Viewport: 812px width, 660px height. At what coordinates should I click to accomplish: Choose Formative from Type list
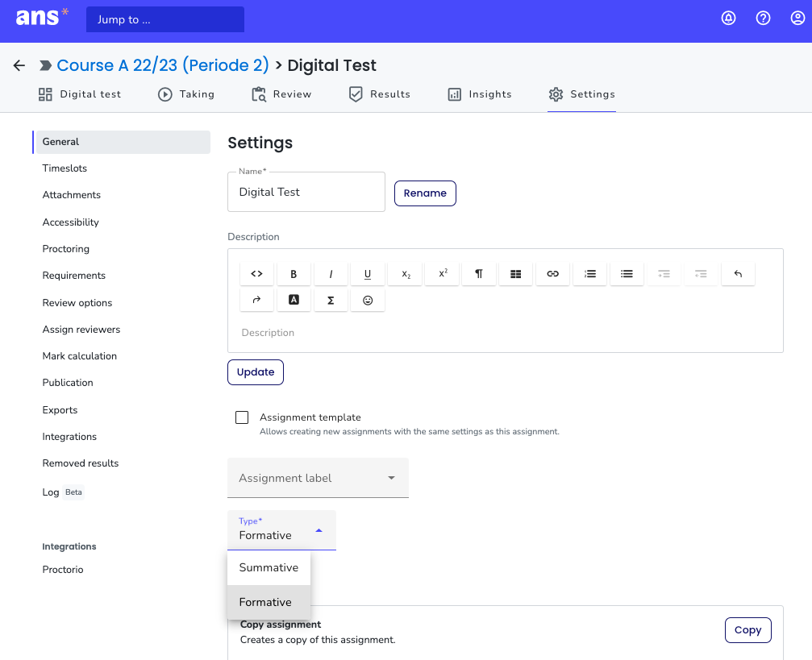269,603
